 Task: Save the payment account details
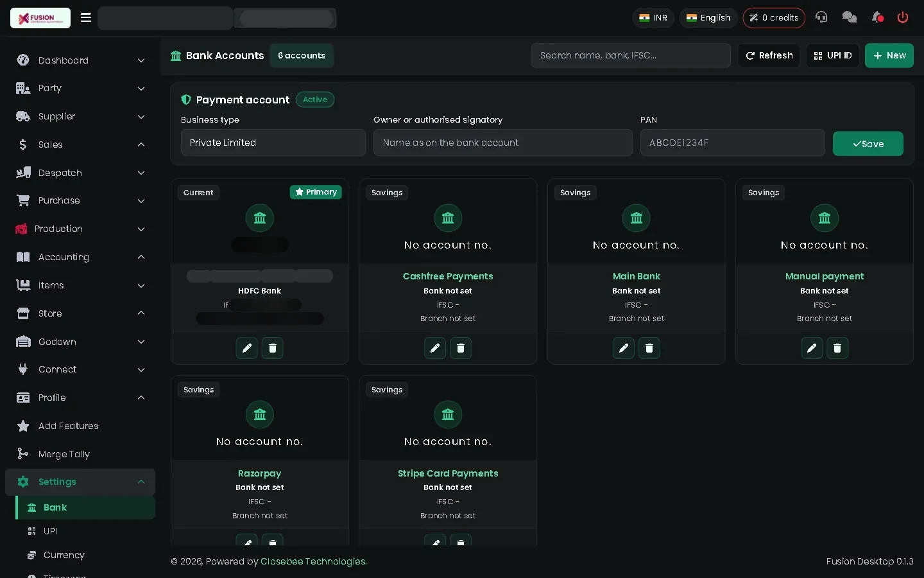click(868, 144)
